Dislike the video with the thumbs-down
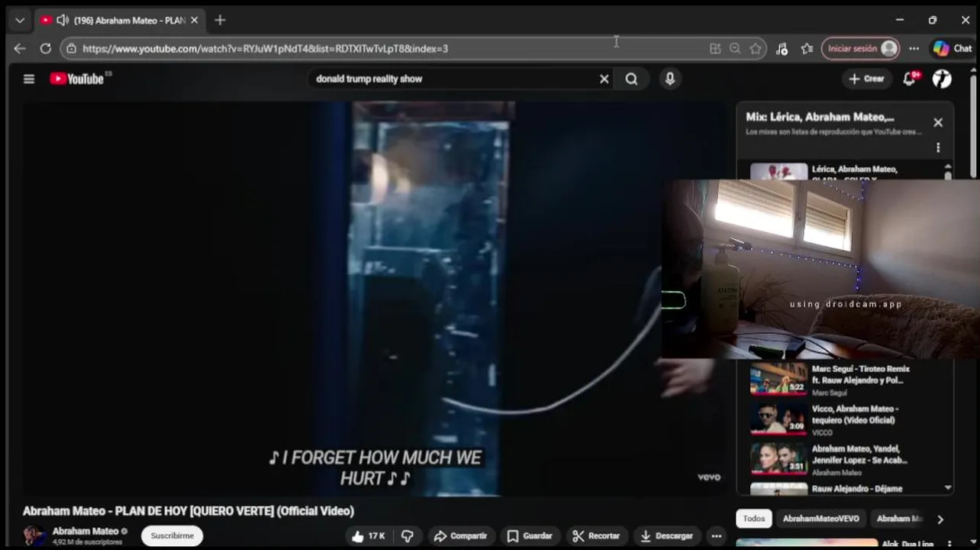 point(407,535)
